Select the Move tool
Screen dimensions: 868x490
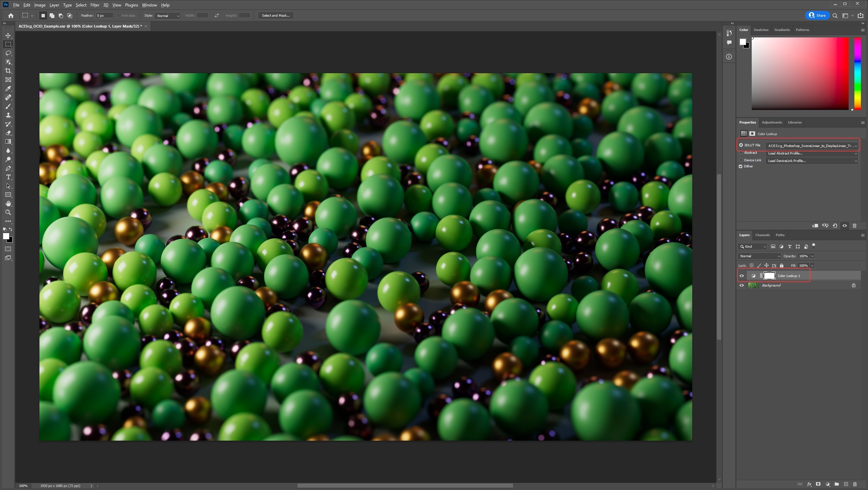pyautogui.click(x=8, y=35)
